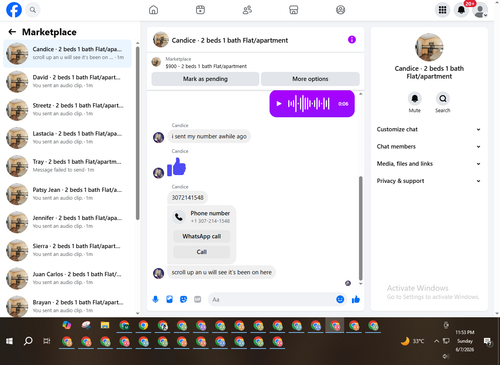Viewport: 500px width, 365px height.
Task: Open the Marketplace store icon in top bar
Action: pyautogui.click(x=294, y=10)
